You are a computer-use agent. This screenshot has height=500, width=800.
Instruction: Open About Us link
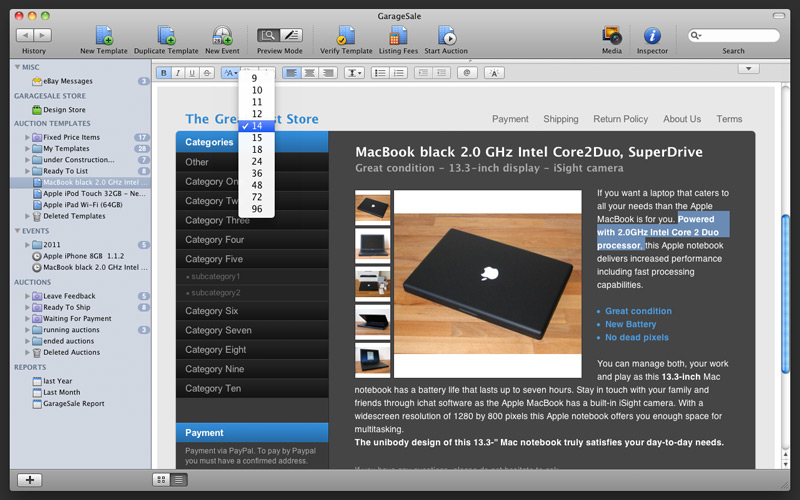tap(682, 119)
